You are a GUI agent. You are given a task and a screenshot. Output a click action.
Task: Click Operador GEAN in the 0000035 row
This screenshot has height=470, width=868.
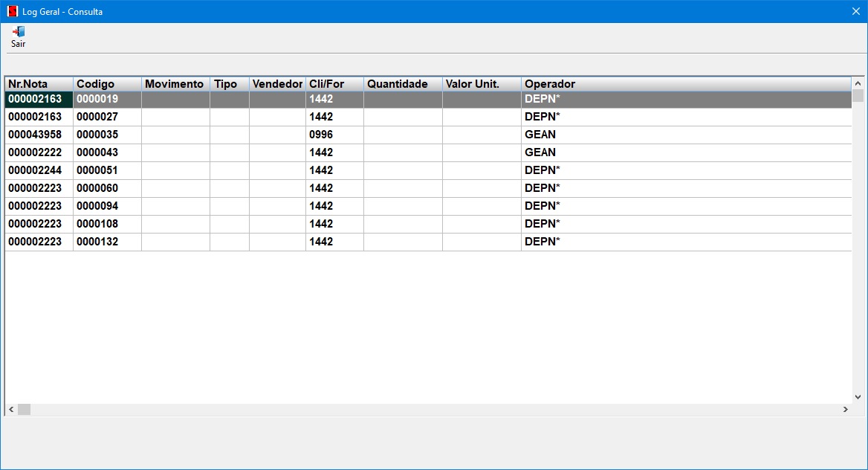687,135
